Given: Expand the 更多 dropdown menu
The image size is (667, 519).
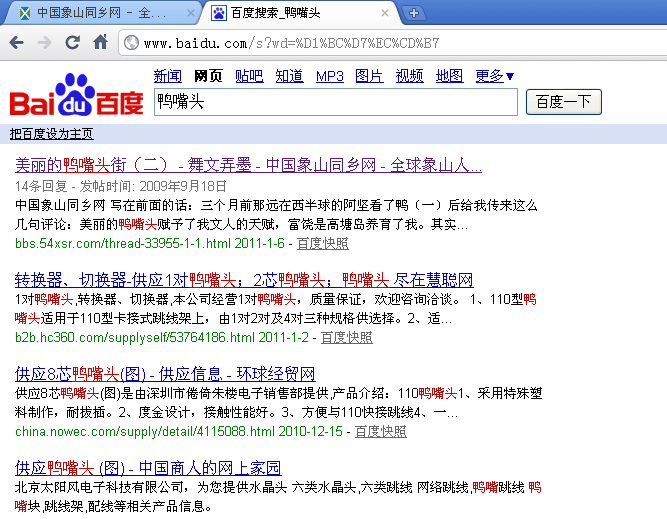Looking at the screenshot, I should click(495, 76).
